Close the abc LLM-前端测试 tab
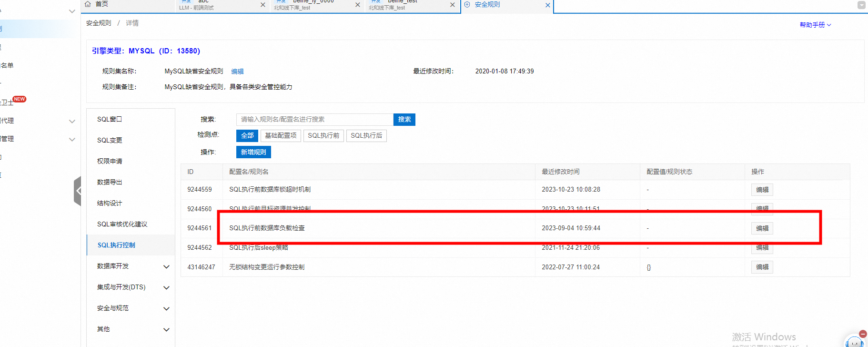Screen dimensions: 868x347 point(263,5)
